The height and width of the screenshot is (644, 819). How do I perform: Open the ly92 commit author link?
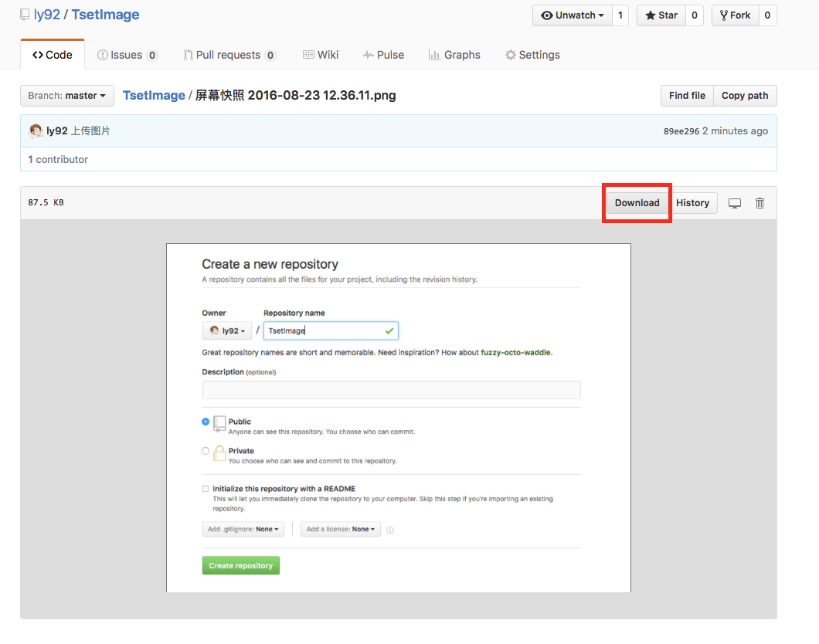pos(57,131)
